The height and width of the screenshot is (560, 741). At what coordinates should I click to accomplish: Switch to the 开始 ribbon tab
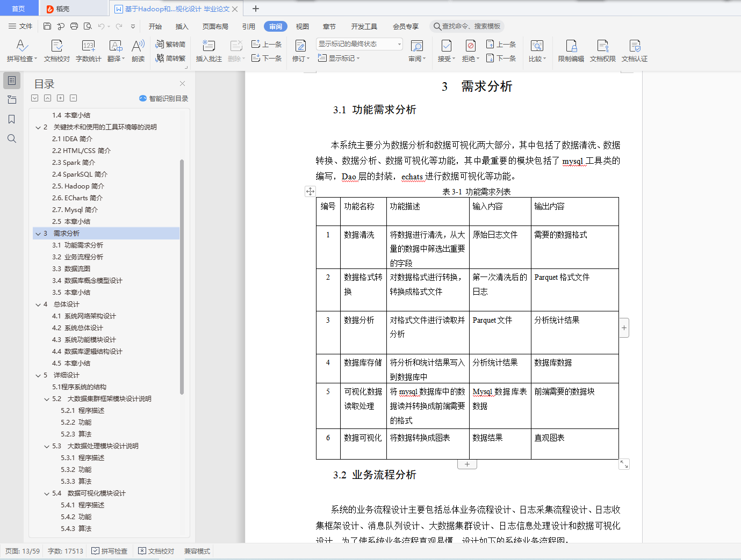click(x=155, y=26)
